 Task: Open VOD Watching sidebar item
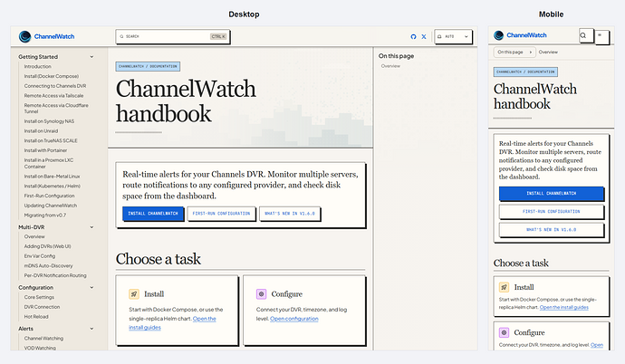(x=40, y=348)
